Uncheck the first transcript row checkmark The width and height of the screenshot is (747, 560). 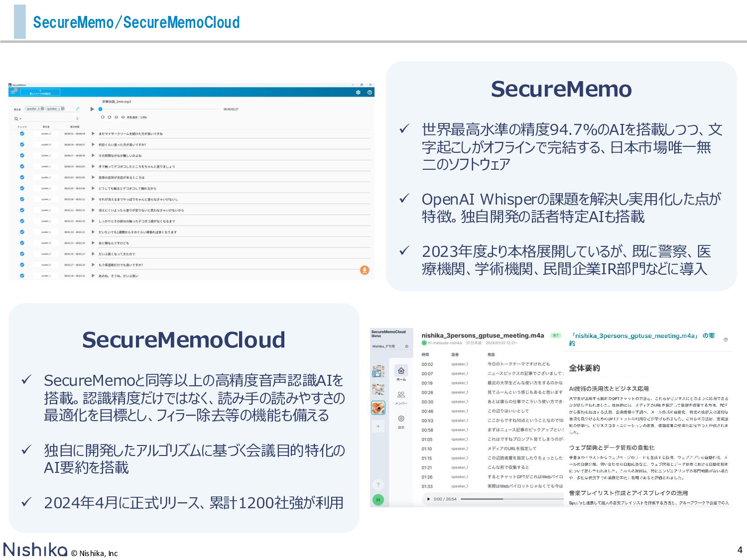coord(22,133)
